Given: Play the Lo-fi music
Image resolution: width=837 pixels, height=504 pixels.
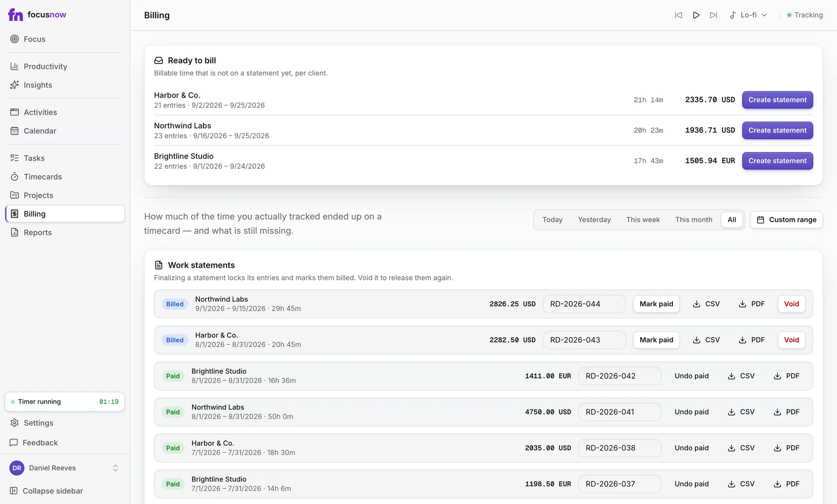Looking at the screenshot, I should click(x=696, y=15).
